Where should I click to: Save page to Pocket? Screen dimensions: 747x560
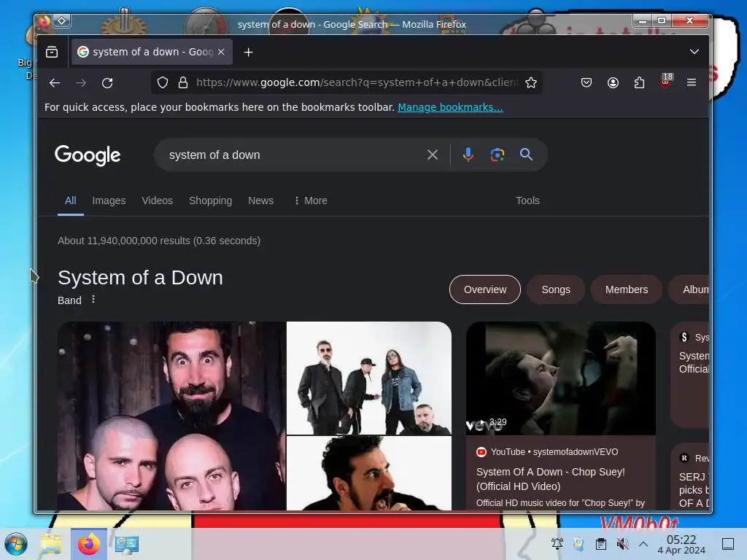(587, 83)
